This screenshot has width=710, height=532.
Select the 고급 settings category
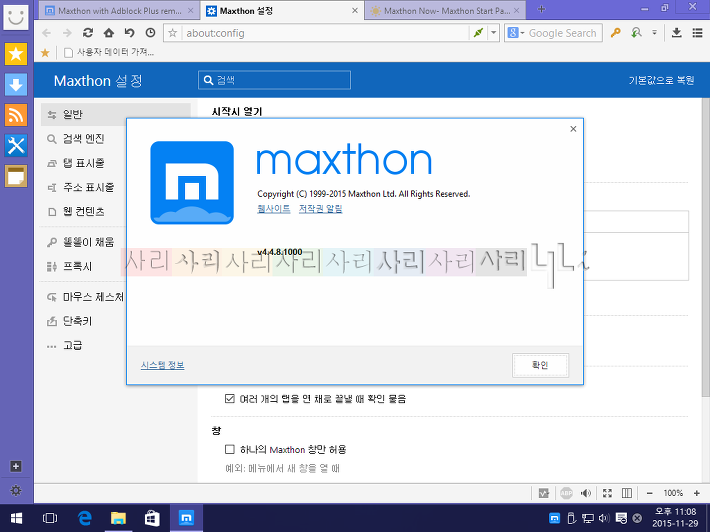(x=72, y=345)
